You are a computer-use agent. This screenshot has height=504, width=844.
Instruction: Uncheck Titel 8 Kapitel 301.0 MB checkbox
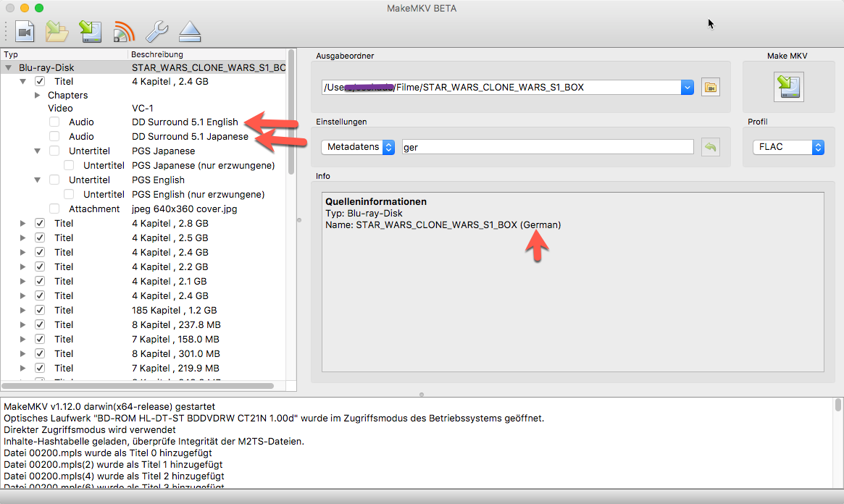(x=40, y=353)
